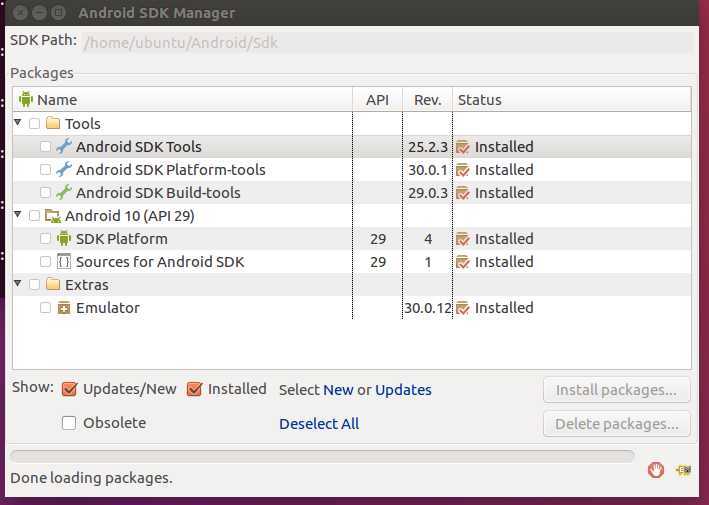The image size is (709, 505).
Task: Select the Android SDK Platform-tools row name
Action: (x=170, y=170)
